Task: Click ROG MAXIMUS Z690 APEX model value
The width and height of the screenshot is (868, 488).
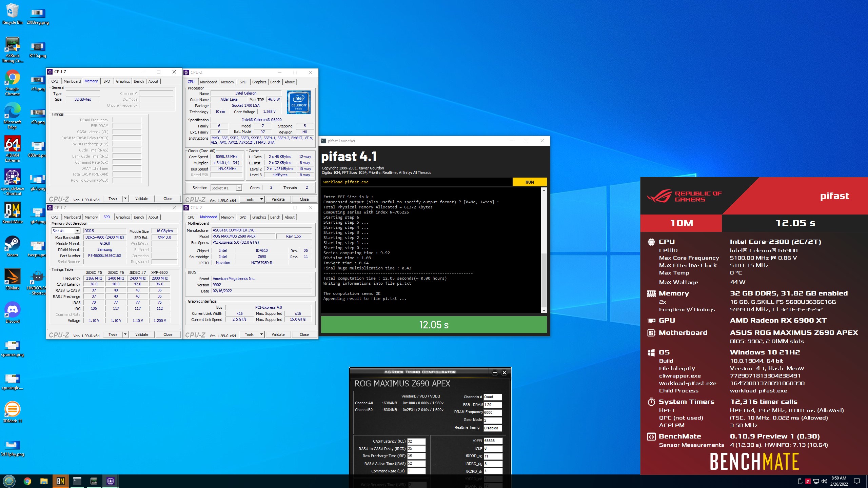Action: tap(243, 236)
